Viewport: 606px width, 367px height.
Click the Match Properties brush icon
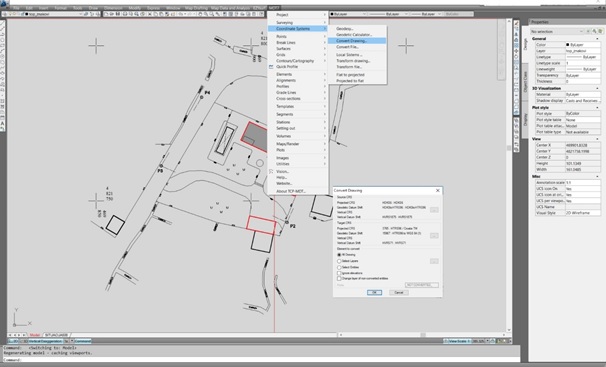(167, 14)
